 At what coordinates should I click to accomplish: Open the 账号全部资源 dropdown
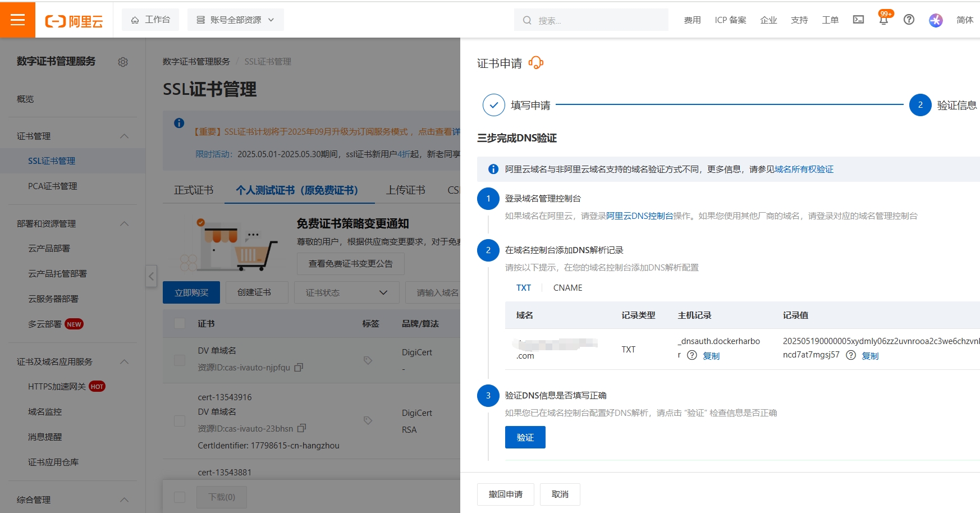[236, 20]
